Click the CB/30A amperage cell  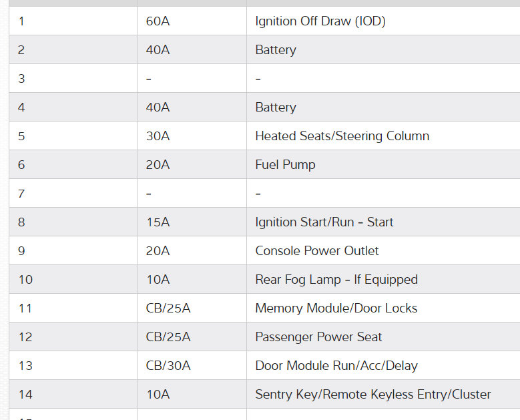(x=168, y=366)
